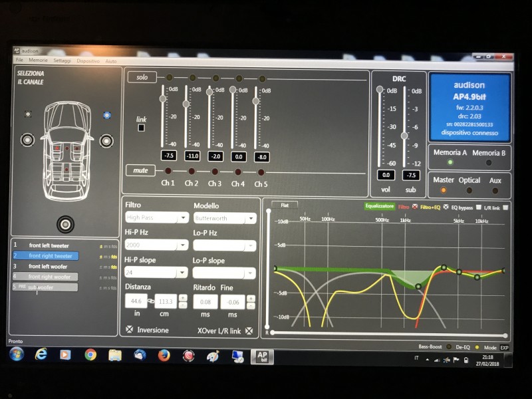This screenshot has height=399, width=532.
Task: Click the EXP mode button
Action: (504, 347)
